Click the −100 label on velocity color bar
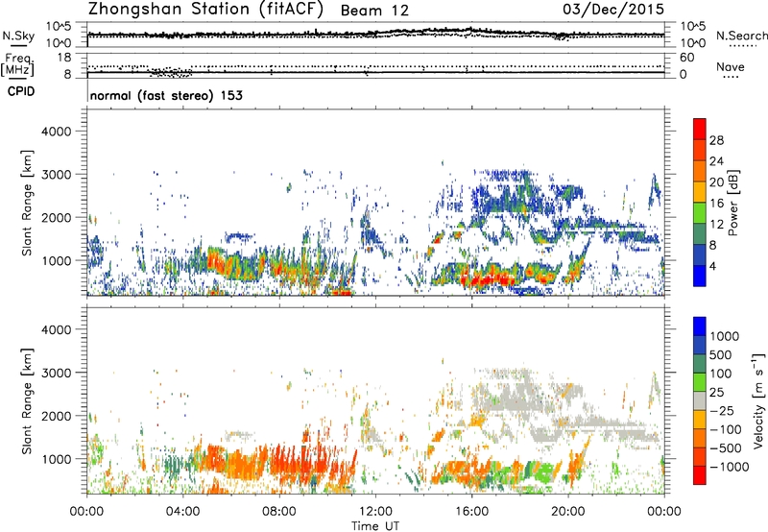The width and height of the screenshot is (768, 532). [726, 429]
